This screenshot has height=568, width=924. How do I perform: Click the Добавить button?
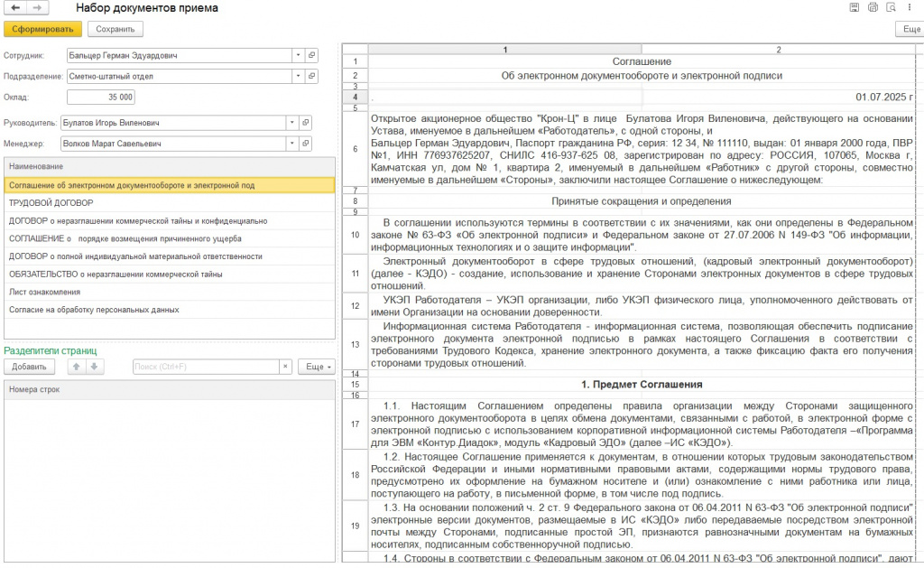pos(29,367)
